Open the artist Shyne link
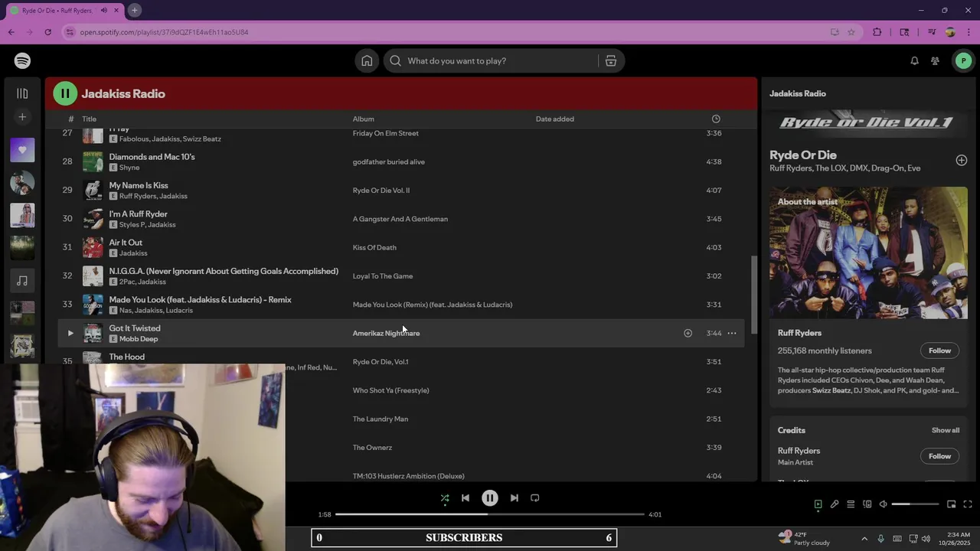 [x=129, y=168]
